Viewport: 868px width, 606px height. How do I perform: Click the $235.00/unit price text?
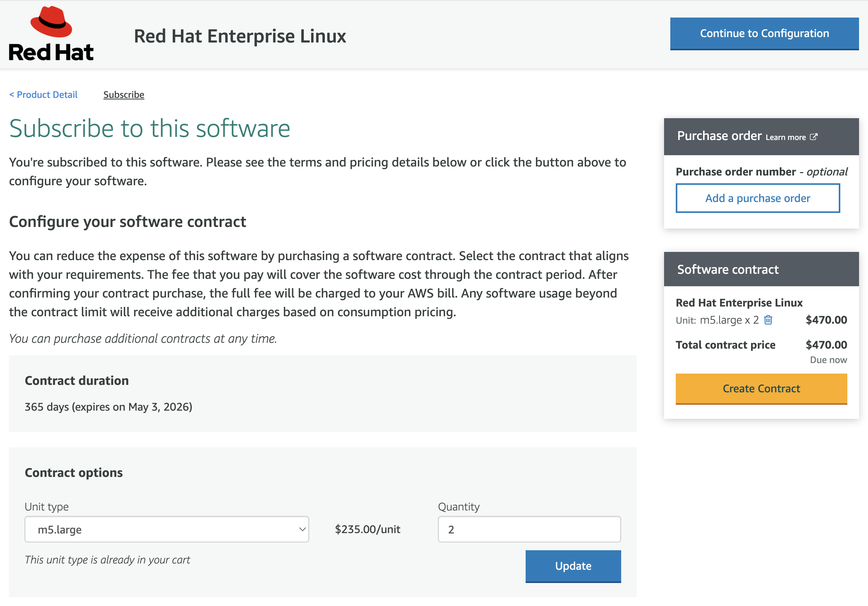[368, 529]
